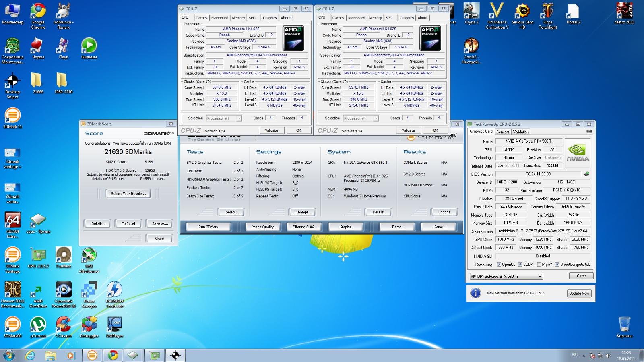Click the Details button in 3DMark Score
This screenshot has height=362, width=644.
(x=98, y=223)
